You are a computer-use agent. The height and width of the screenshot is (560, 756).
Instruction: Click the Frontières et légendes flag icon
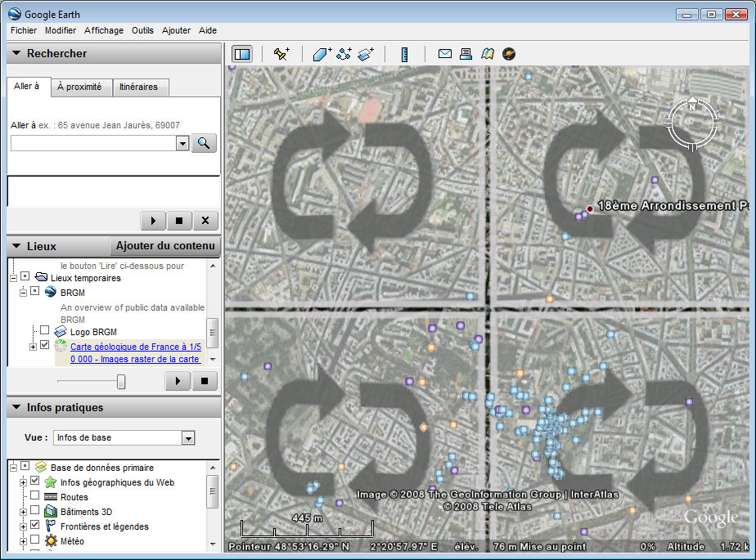pos(50,526)
